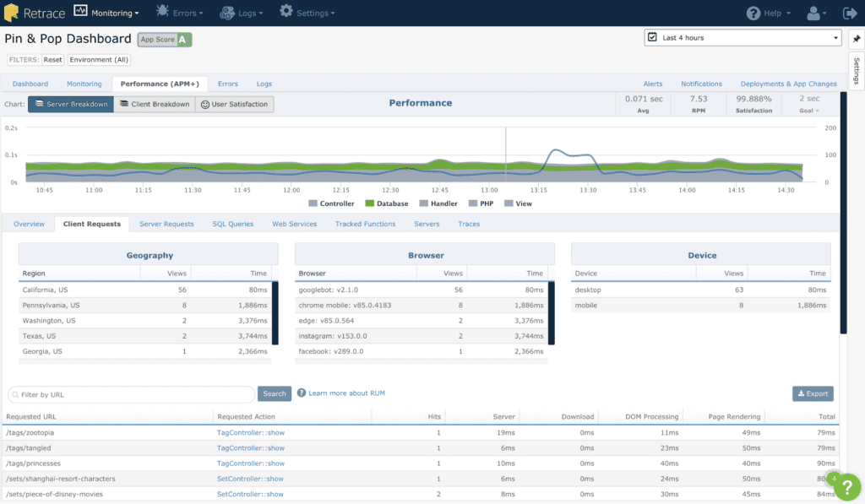Toggle Controller series in chart legend
Screen dimensions: 865x504
331,203
